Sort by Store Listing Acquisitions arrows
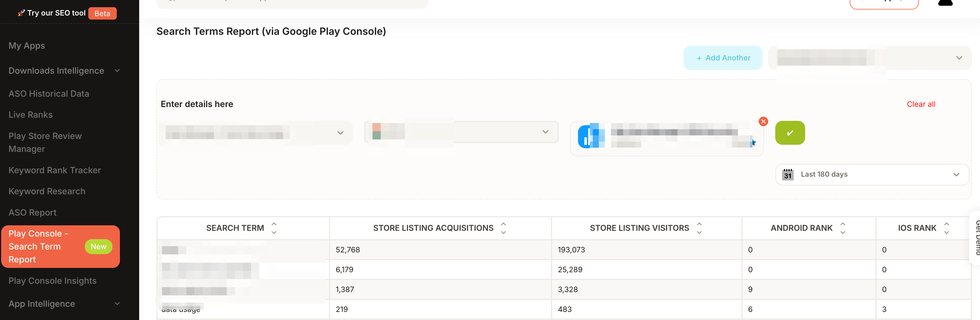Viewport: 980px width, 320px height. (x=503, y=228)
